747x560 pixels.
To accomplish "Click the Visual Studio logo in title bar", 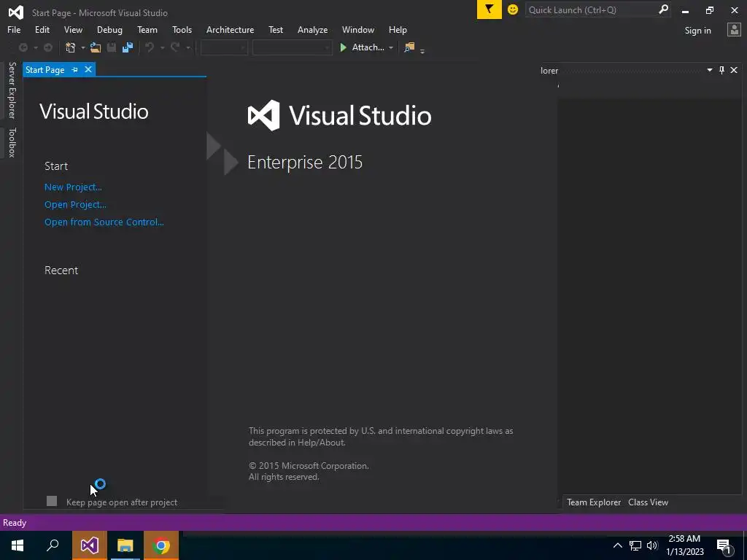I will [x=16, y=12].
